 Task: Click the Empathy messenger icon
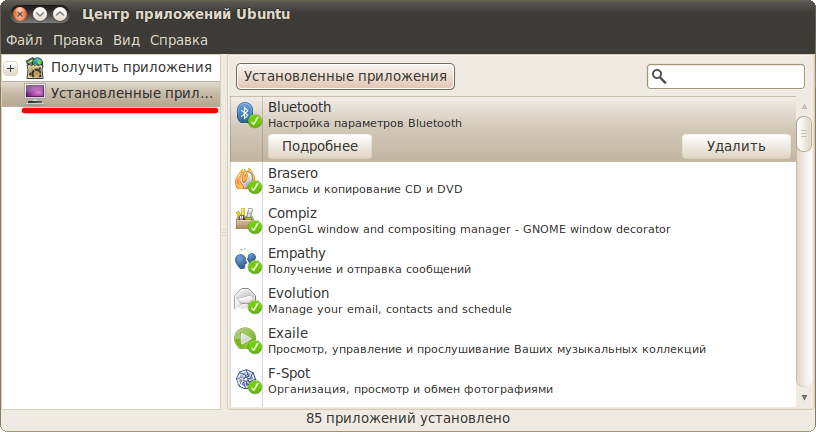248,261
